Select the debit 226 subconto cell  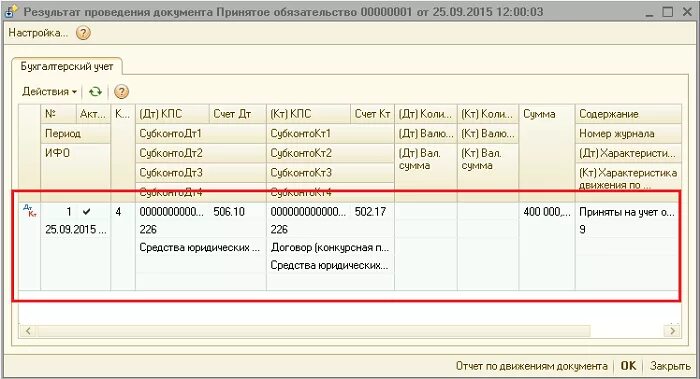(x=200, y=229)
